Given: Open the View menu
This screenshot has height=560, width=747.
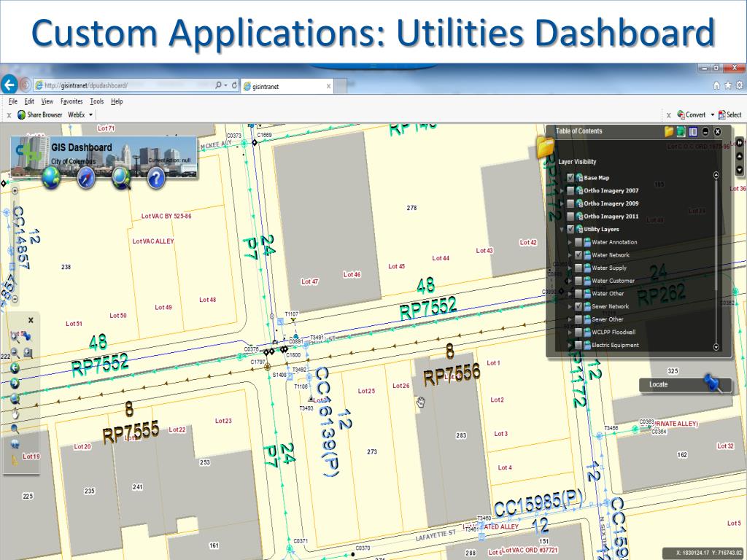Looking at the screenshot, I should [x=47, y=101].
